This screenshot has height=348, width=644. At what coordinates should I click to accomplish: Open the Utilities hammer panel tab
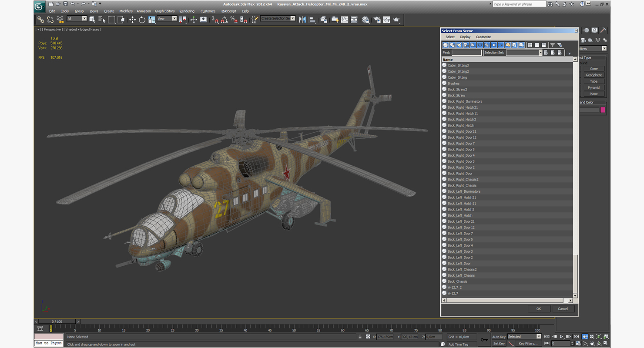[603, 30]
